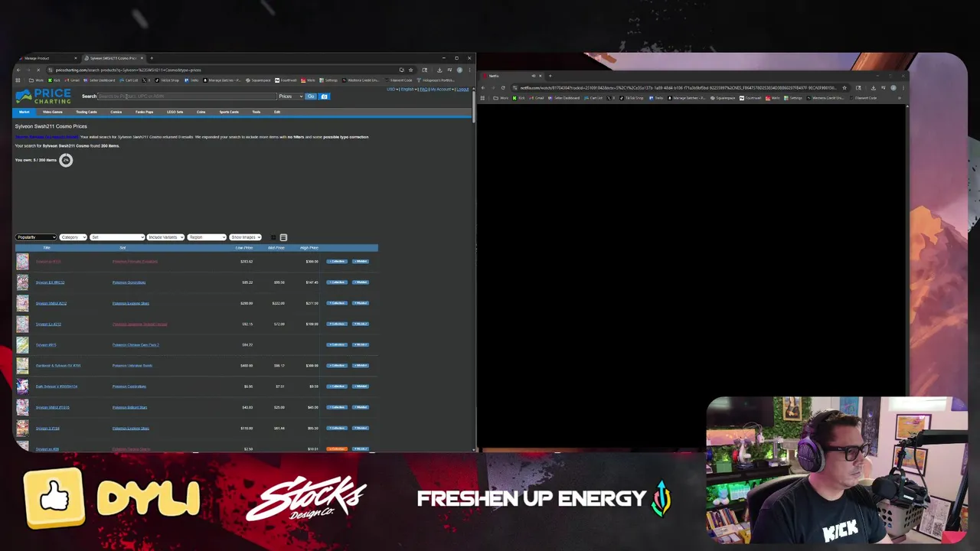The image size is (980, 551).
Task: Open the Funko Pops menu
Action: click(x=144, y=112)
